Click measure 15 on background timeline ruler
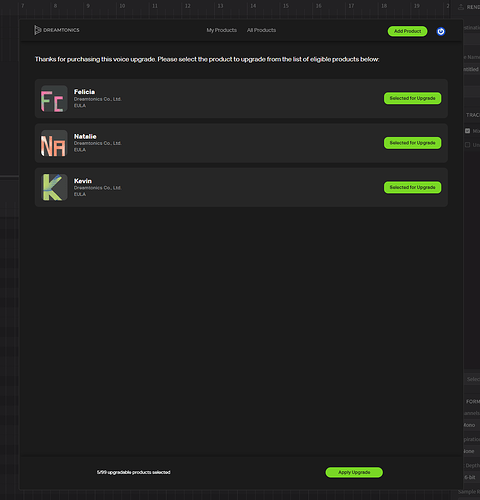This screenshot has width=480, height=500. (x=286, y=6)
